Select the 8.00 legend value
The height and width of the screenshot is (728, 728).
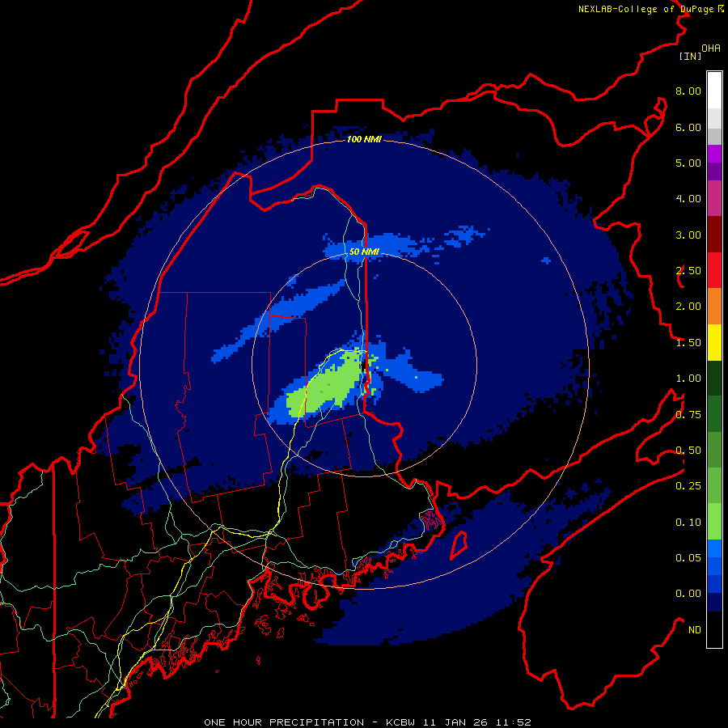pos(688,91)
